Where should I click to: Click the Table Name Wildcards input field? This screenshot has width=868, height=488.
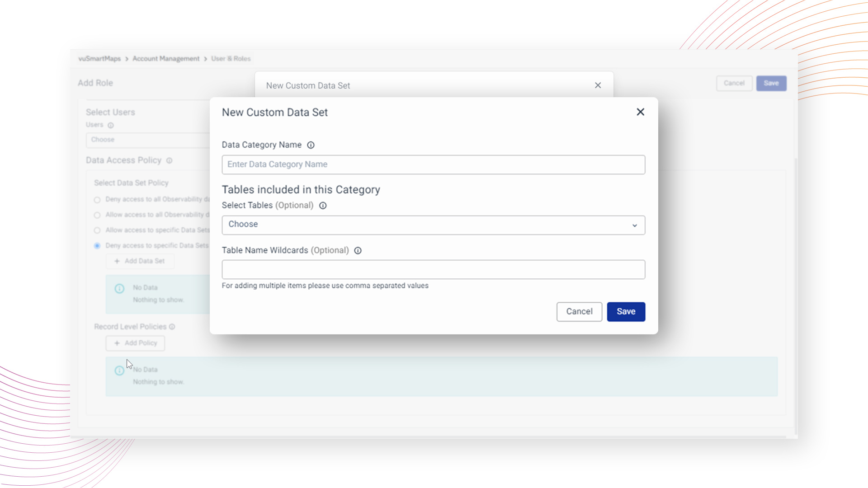pyautogui.click(x=433, y=270)
